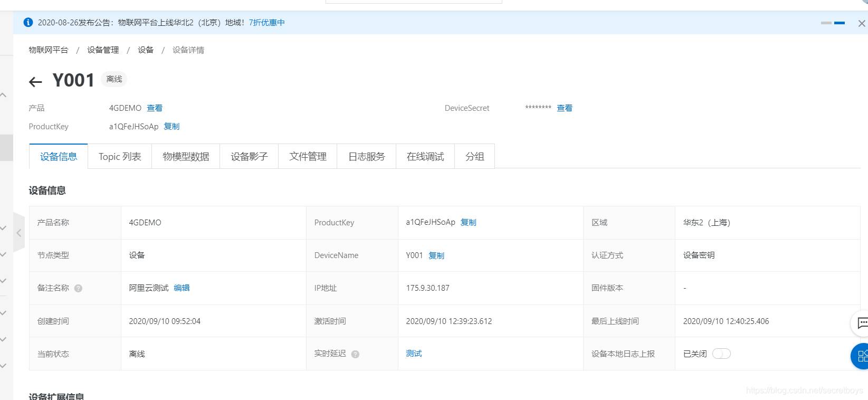Toggle the 设备本地日志上报 switch
868x400 pixels.
721,354
